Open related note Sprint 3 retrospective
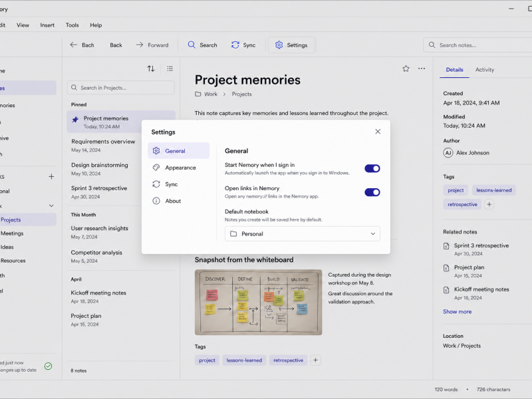The height and width of the screenshot is (399, 532). click(x=476, y=249)
